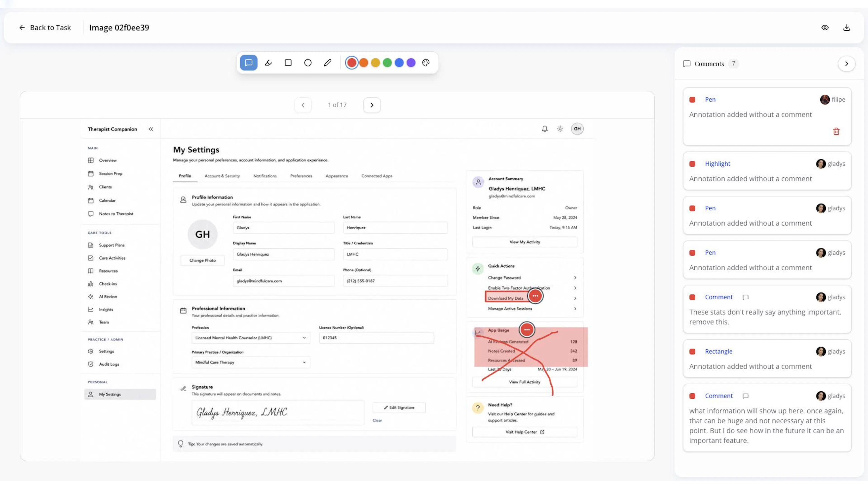868x481 pixels.
Task: Click Visit Help Center button
Action: tap(524, 432)
